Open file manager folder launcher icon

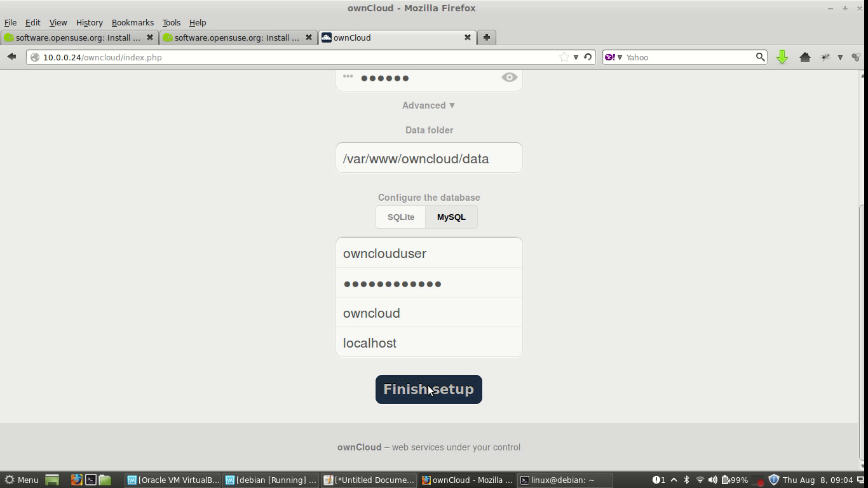coord(105,480)
